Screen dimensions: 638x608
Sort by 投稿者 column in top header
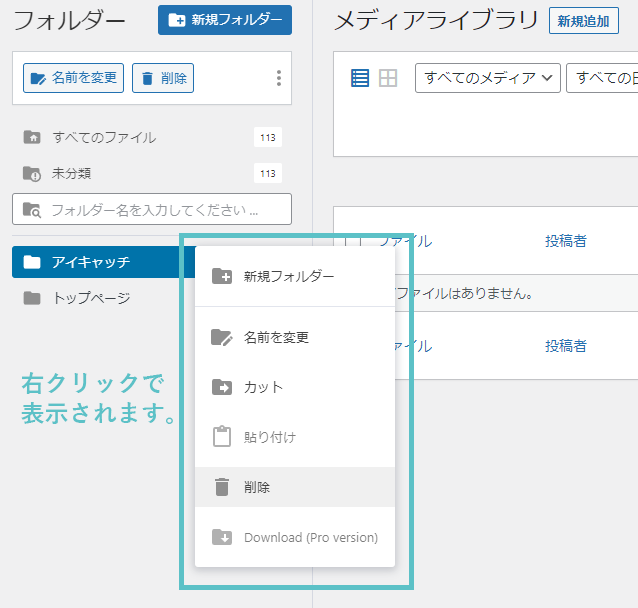[565, 241]
